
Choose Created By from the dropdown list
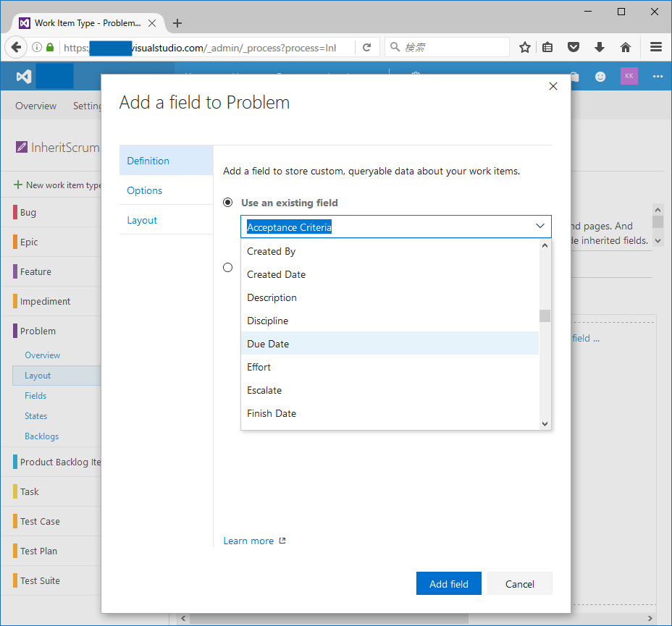coord(390,251)
